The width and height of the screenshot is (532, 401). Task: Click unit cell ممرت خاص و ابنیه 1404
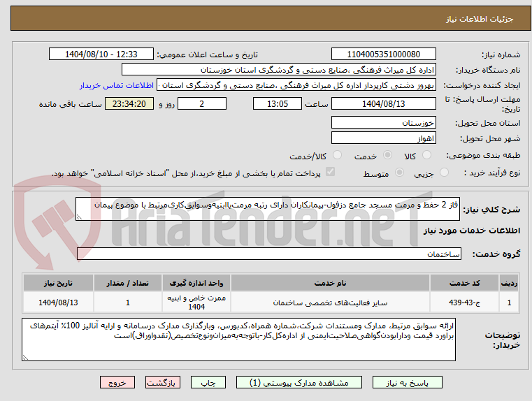pyautogui.click(x=196, y=302)
